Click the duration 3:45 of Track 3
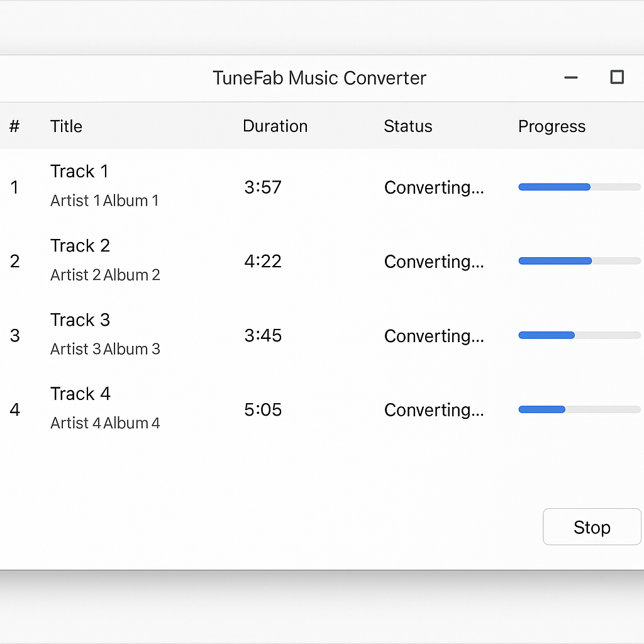 [x=262, y=335]
